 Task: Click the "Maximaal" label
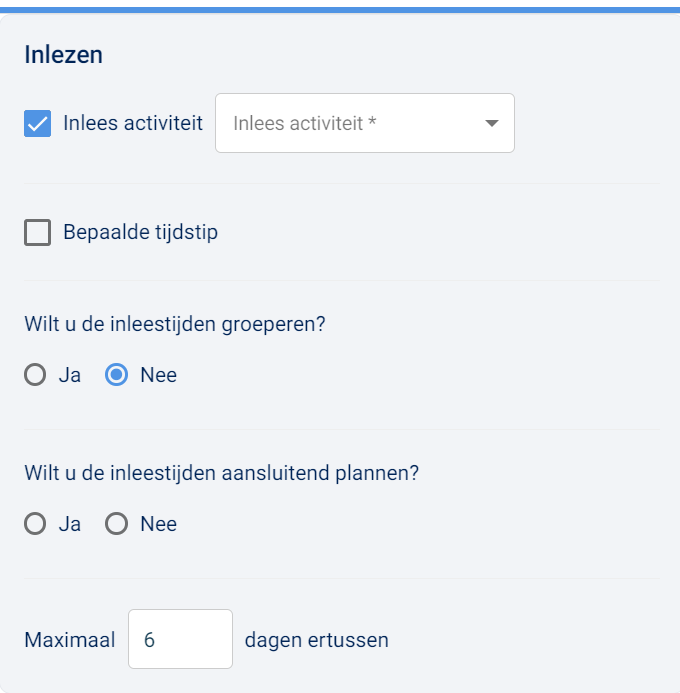click(70, 640)
